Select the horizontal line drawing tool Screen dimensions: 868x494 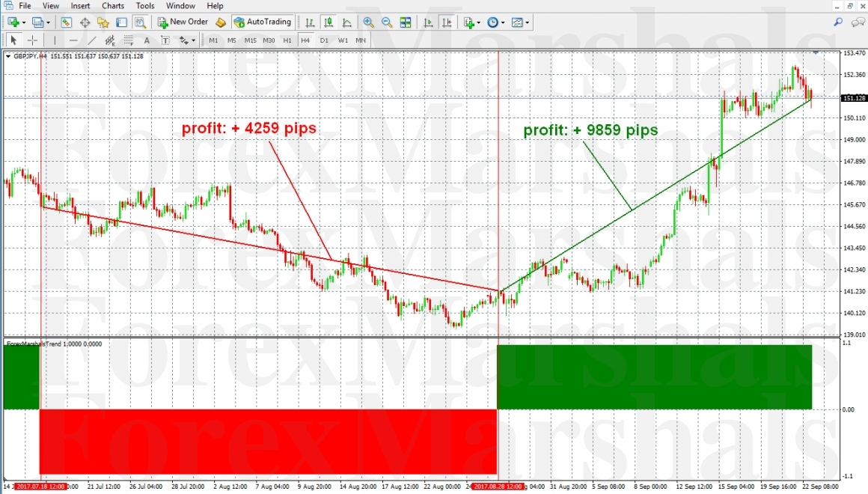73,40
